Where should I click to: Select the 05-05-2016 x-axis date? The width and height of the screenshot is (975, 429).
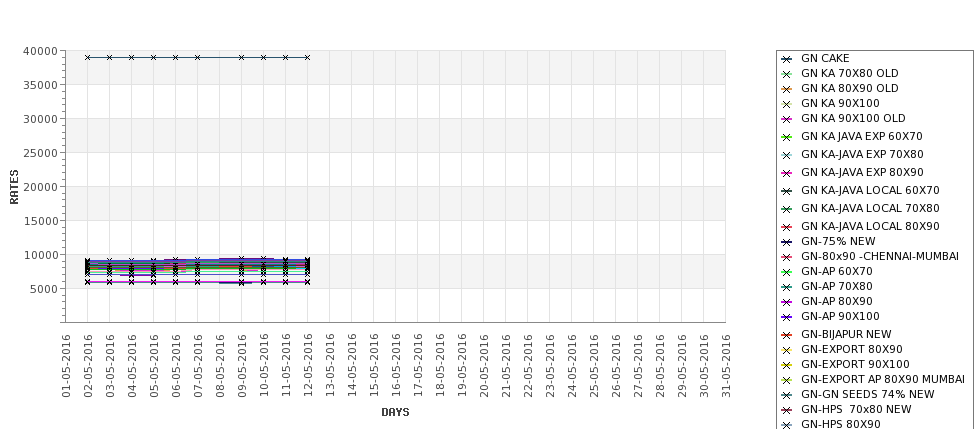click(x=154, y=366)
